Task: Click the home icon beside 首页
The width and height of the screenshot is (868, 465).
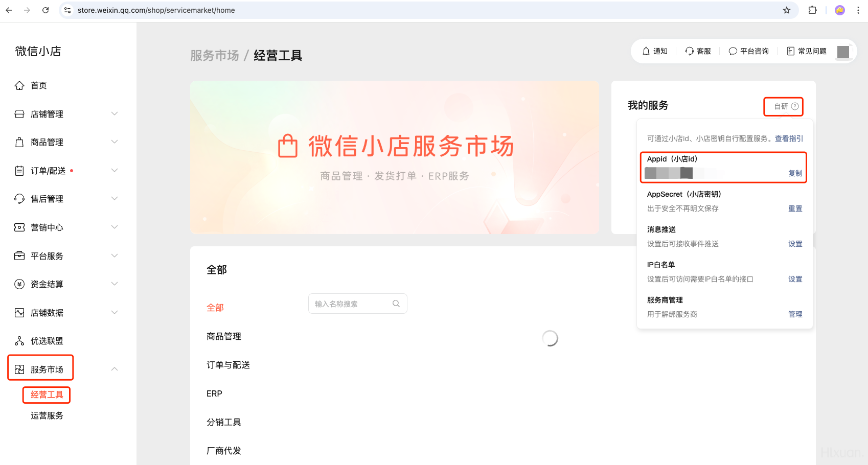Action: pos(19,85)
